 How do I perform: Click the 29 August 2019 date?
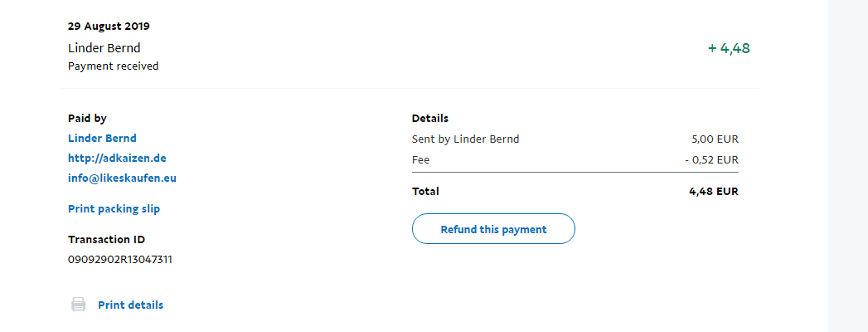click(109, 26)
